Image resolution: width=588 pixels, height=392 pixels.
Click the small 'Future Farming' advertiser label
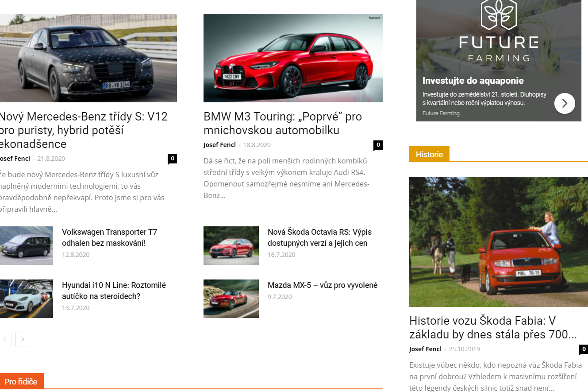pyautogui.click(x=441, y=113)
